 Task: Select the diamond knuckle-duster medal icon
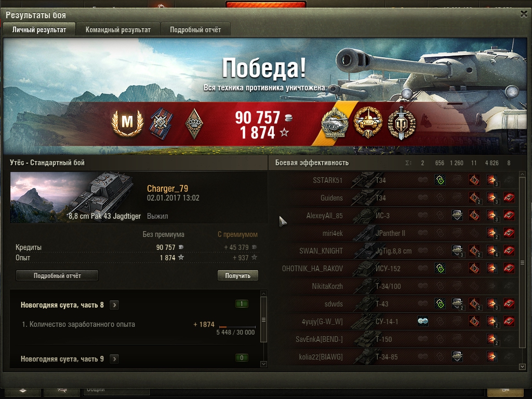194,124
